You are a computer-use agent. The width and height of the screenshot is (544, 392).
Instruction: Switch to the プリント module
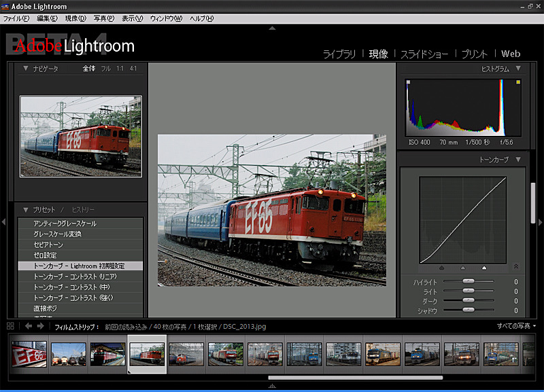pos(474,54)
